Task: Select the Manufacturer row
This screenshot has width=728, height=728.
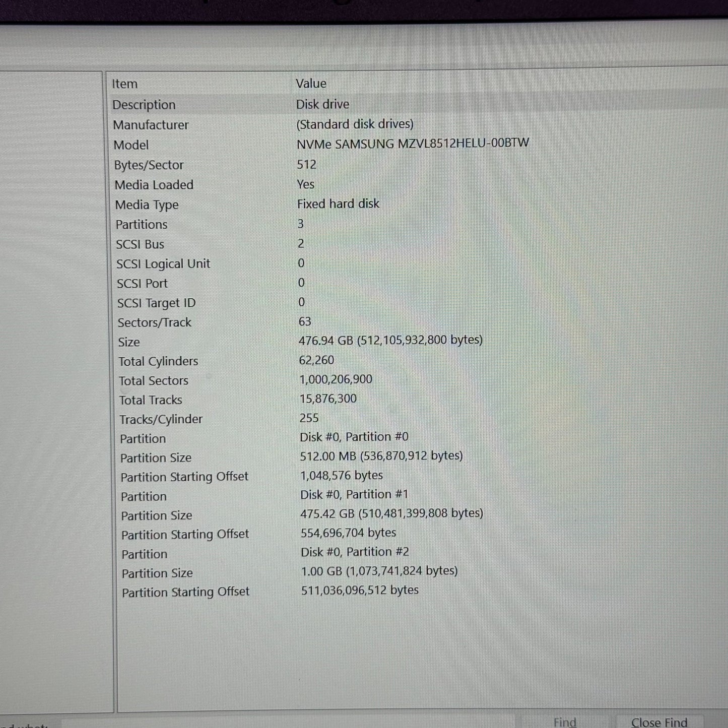Action: [x=151, y=125]
